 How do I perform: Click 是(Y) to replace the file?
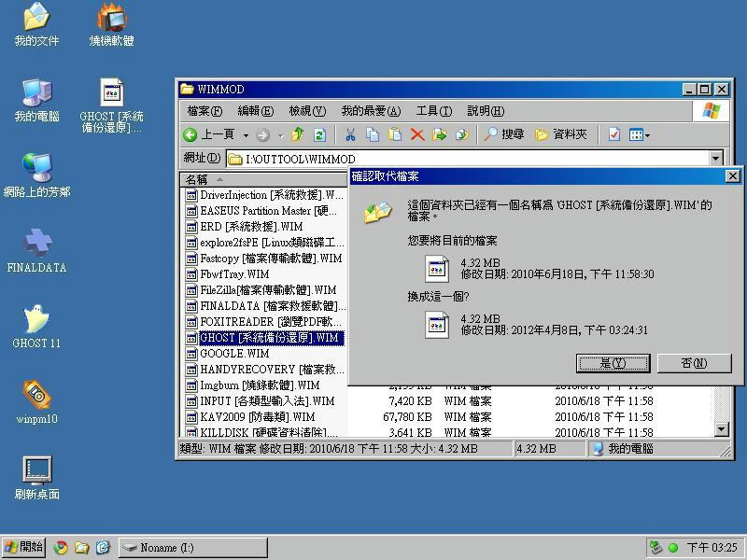tap(613, 363)
